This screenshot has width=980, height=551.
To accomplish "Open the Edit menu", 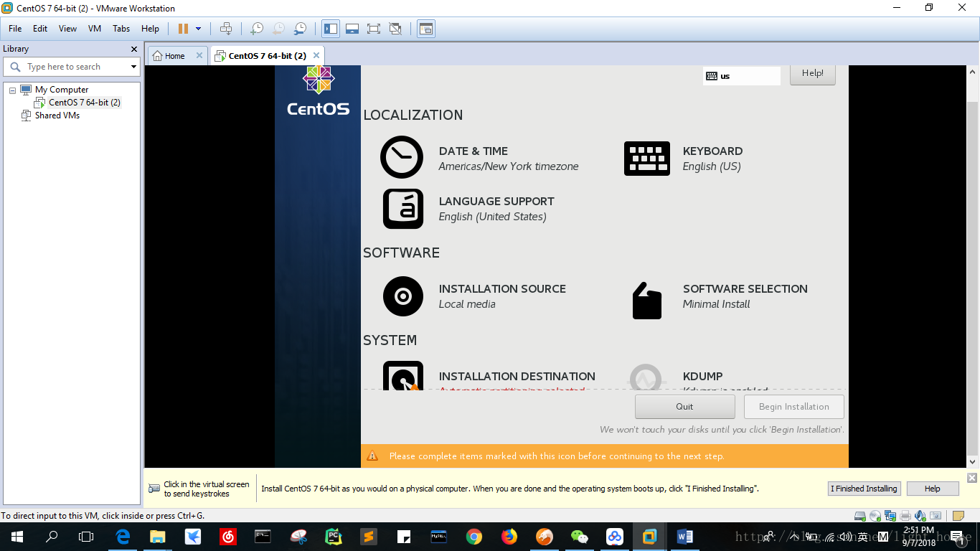I will tap(40, 29).
